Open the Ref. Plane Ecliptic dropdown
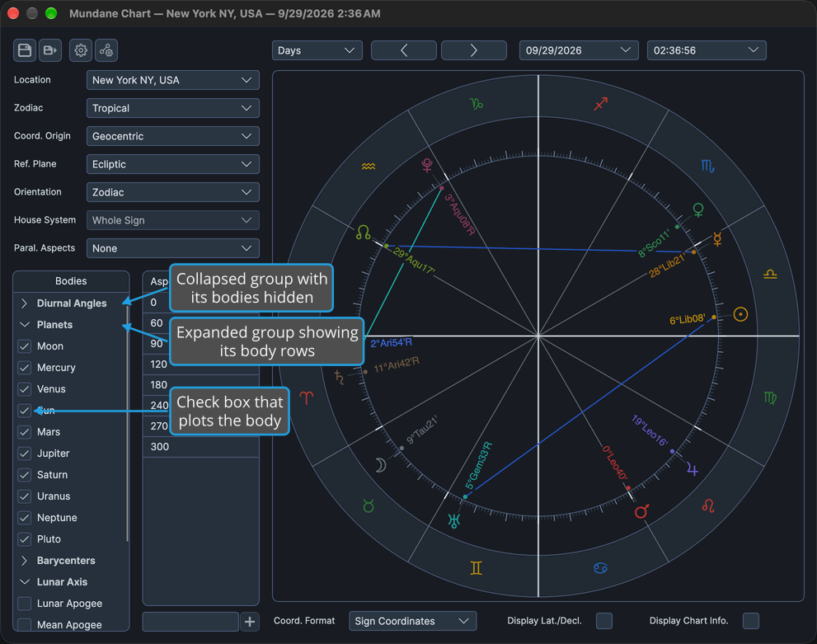Viewport: 817px width, 644px height. coord(173,164)
